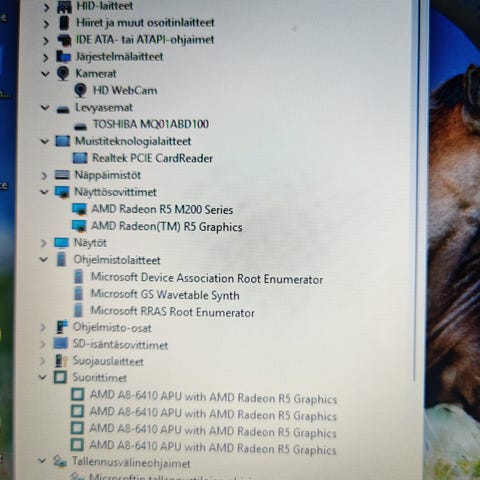This screenshot has width=480, height=480.
Task: Click the TOSHIBA MQ01ABD100 disk icon
Action: click(80, 126)
